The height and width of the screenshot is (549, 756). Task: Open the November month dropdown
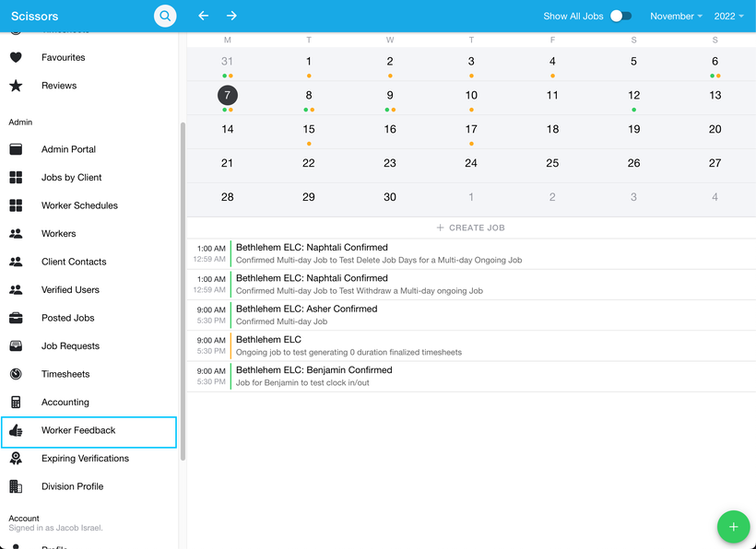tap(676, 16)
